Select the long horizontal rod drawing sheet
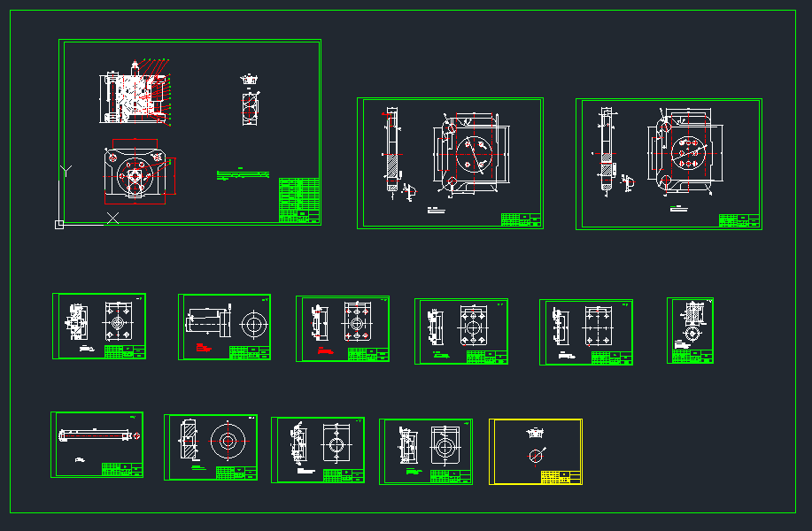The image size is (812, 531). [97, 444]
